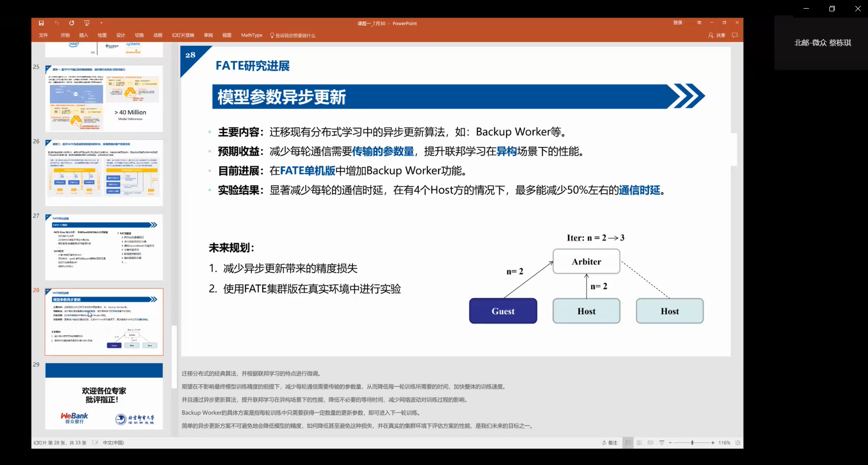
Task: Select slide 27 thumbnail
Action: [x=104, y=247]
